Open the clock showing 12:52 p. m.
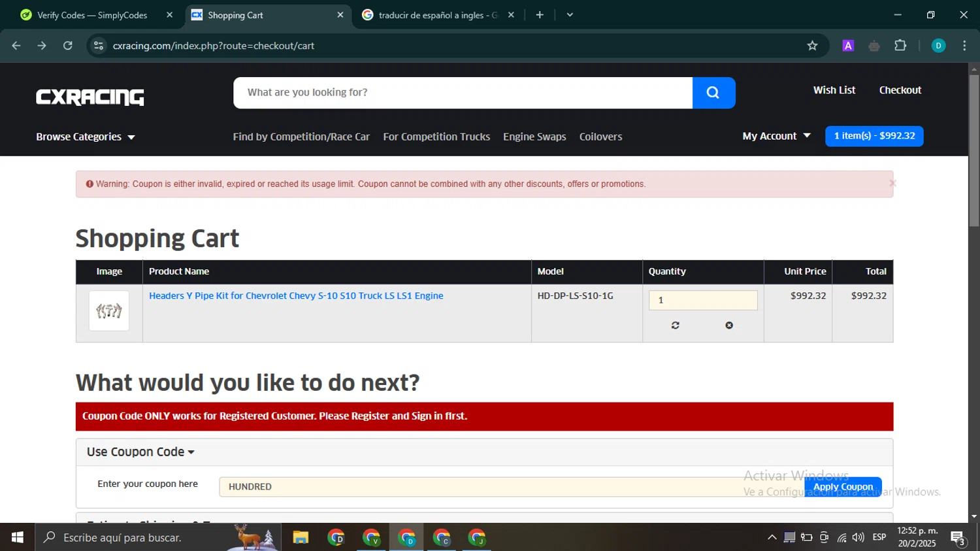980x551 pixels. point(917,537)
